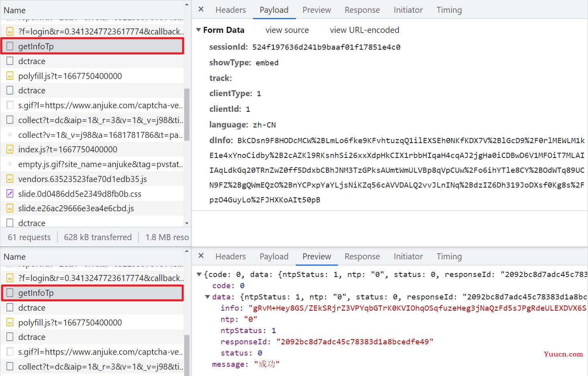Switch to Preview tab in upper panel
The width and height of the screenshot is (588, 376).
(x=317, y=10)
